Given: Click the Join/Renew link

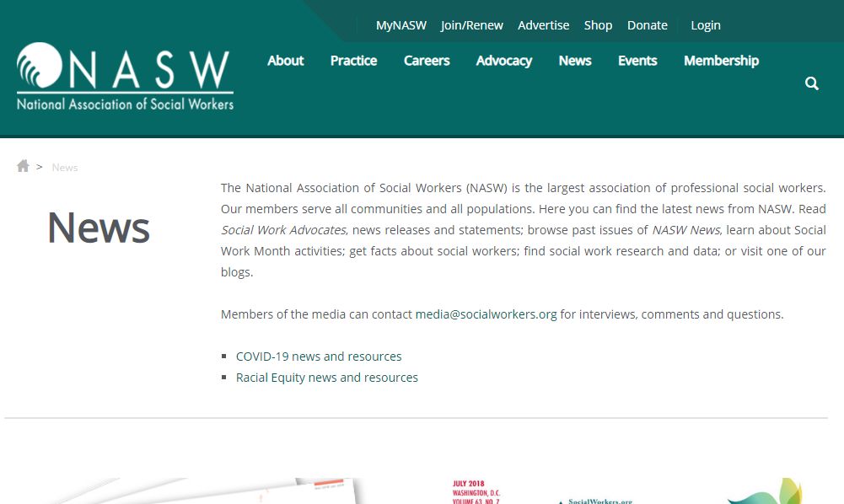Looking at the screenshot, I should (x=472, y=25).
